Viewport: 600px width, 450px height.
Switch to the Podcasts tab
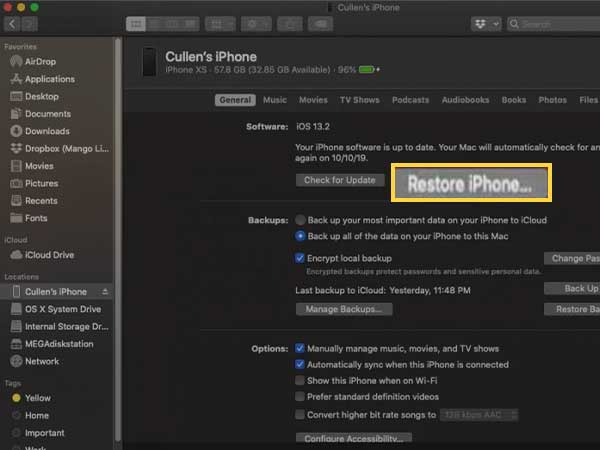coord(410,100)
